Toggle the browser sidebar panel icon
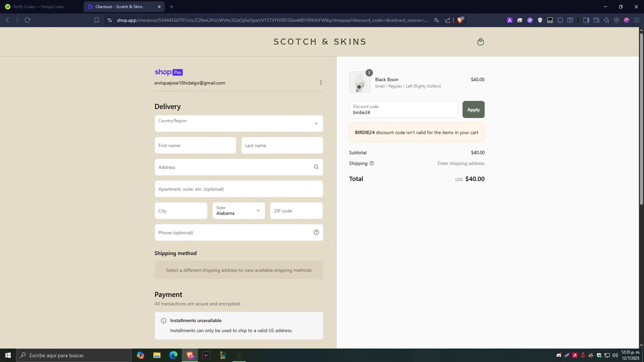The height and width of the screenshot is (362, 644). point(586,20)
